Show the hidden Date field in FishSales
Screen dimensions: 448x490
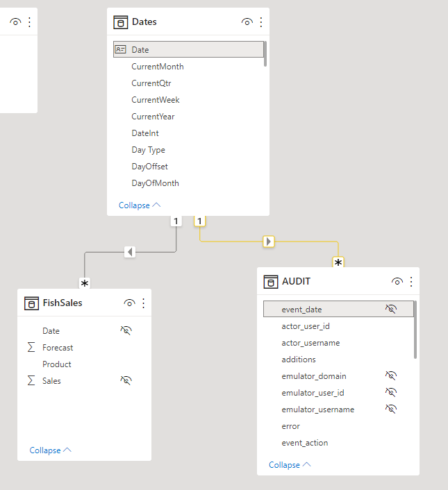(x=126, y=331)
